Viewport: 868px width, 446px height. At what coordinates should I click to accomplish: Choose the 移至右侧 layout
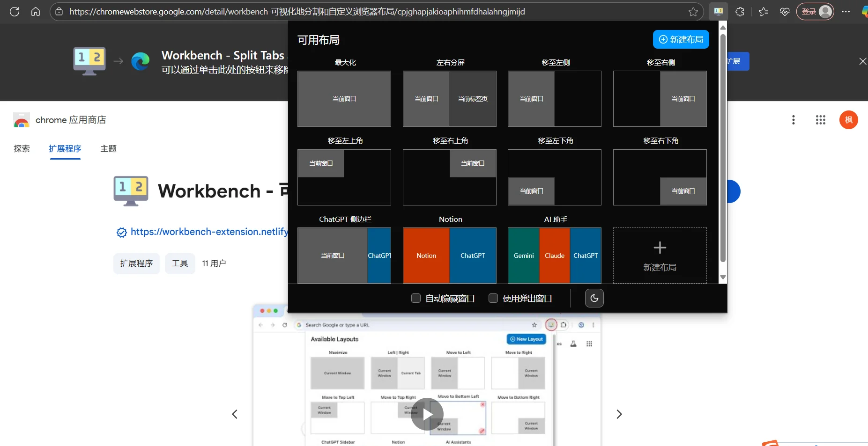click(660, 99)
